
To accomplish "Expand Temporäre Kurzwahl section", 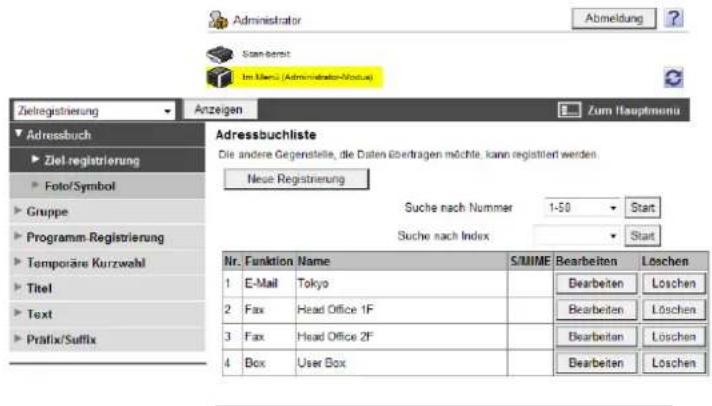I will pyautogui.click(x=107, y=263).
